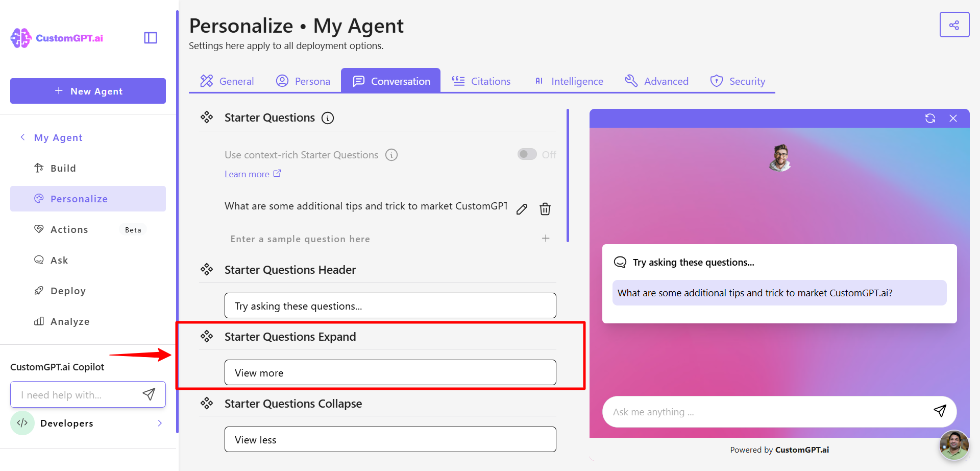
Task: Click the Beta badge next to Actions
Action: pos(133,230)
